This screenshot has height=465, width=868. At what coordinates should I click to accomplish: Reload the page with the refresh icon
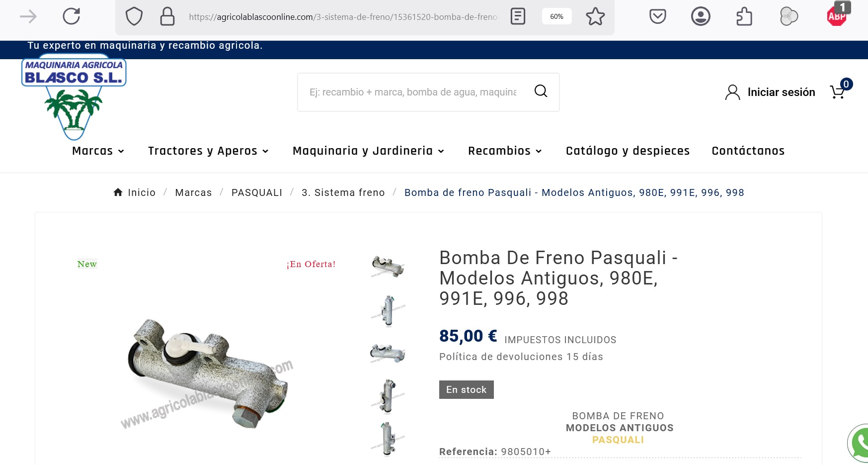[x=72, y=16]
